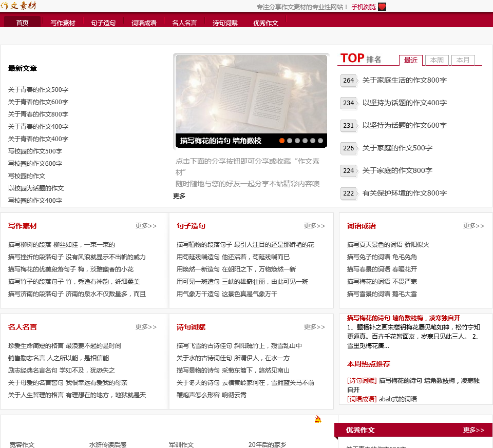Expand 更多>> in the 写作素材 section
Viewport: 493px width, 448px height.
click(146, 226)
